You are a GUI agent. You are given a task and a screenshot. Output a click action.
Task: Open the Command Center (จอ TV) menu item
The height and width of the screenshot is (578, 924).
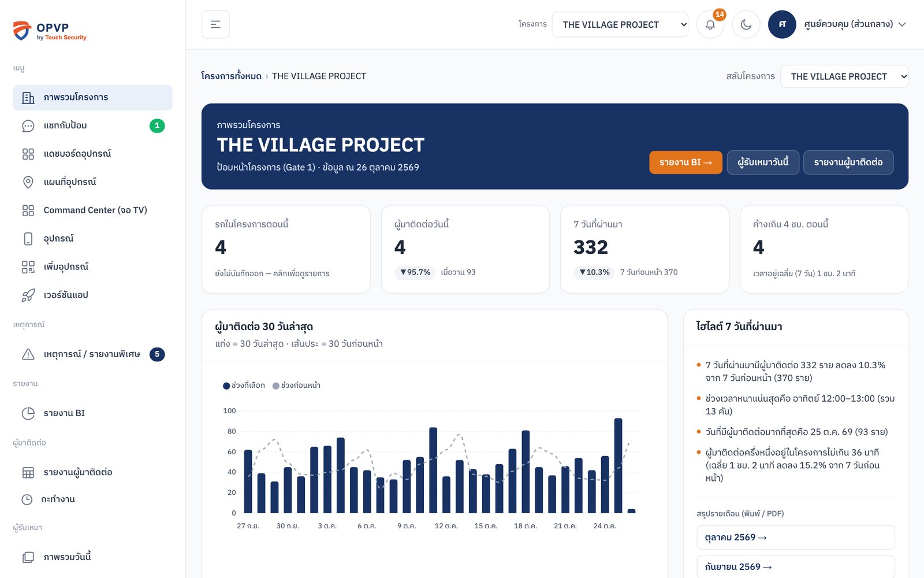(92, 210)
